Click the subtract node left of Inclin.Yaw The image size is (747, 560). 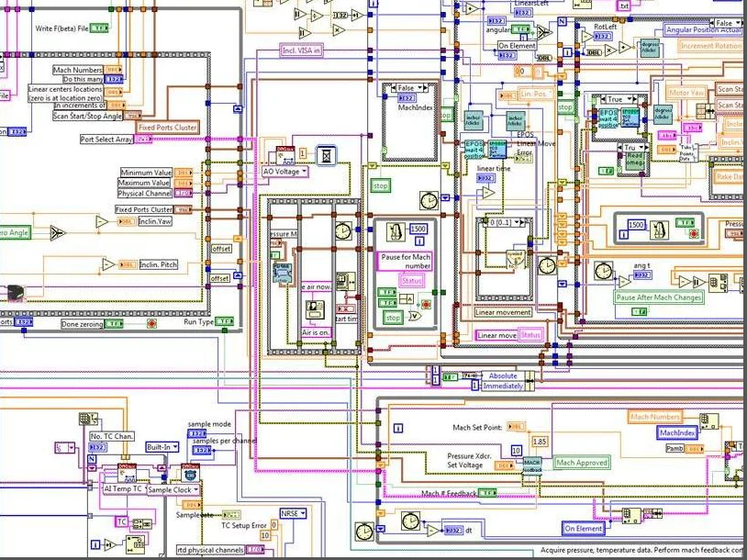103,221
